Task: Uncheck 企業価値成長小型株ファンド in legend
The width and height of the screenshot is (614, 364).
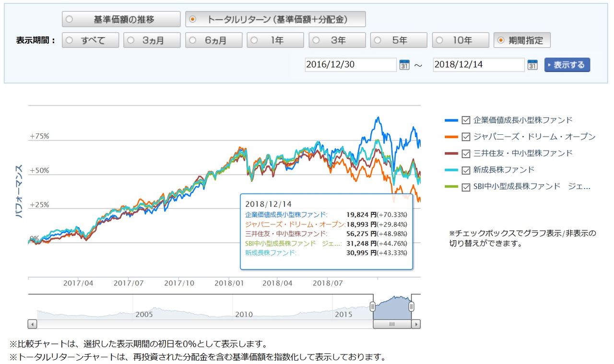Action: 466,120
